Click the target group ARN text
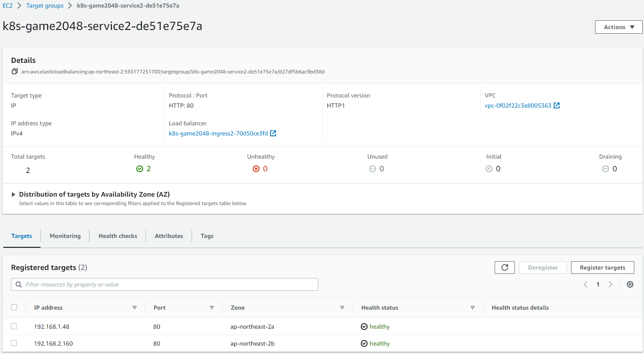 (173, 72)
